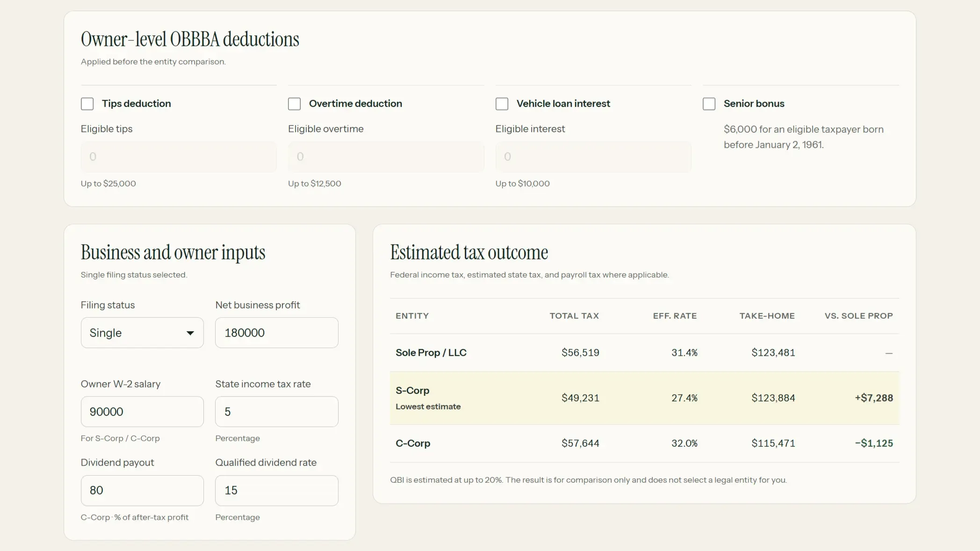The height and width of the screenshot is (551, 980).
Task: Click the Up to $12,500 hint
Action: tap(315, 184)
